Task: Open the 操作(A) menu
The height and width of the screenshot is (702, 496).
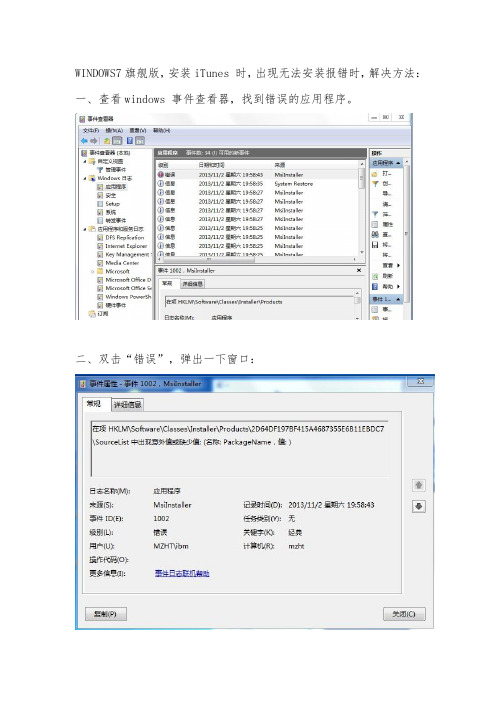Action: [114, 130]
